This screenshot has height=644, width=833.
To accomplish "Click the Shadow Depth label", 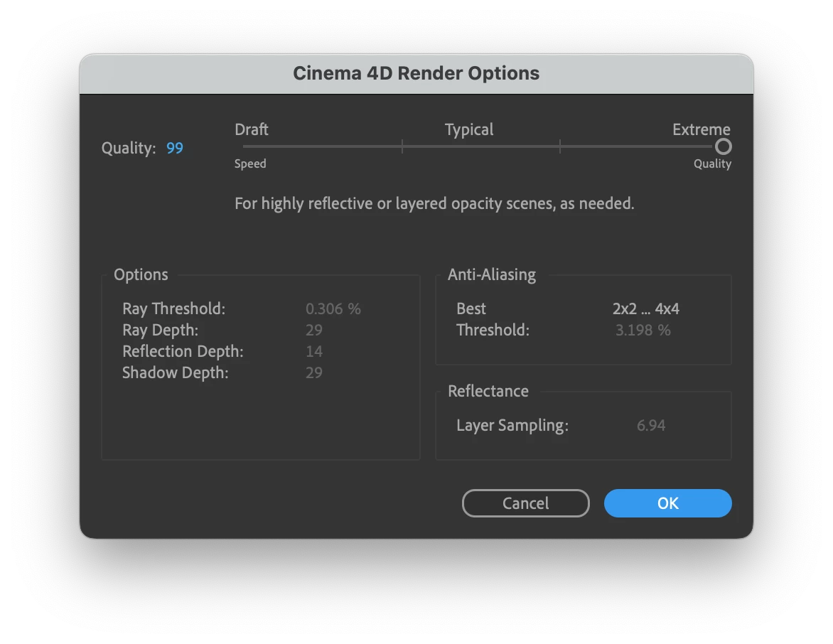I will (x=176, y=372).
